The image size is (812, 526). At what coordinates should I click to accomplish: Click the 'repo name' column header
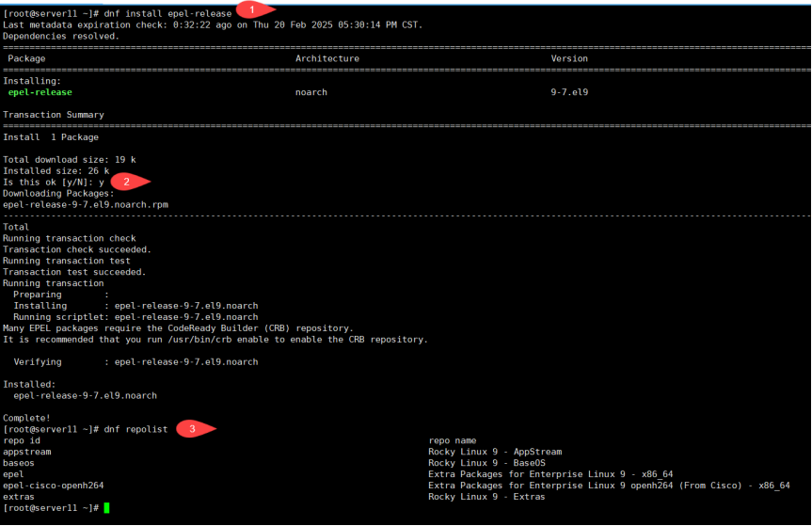(452, 440)
